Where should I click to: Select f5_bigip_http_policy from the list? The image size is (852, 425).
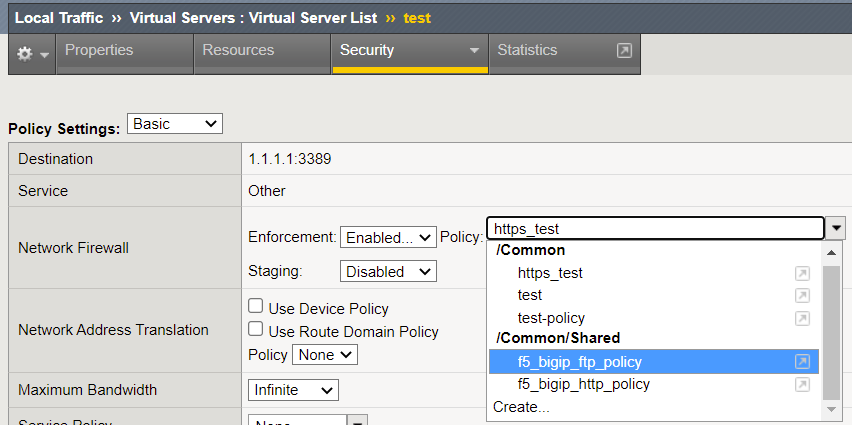[x=583, y=384]
